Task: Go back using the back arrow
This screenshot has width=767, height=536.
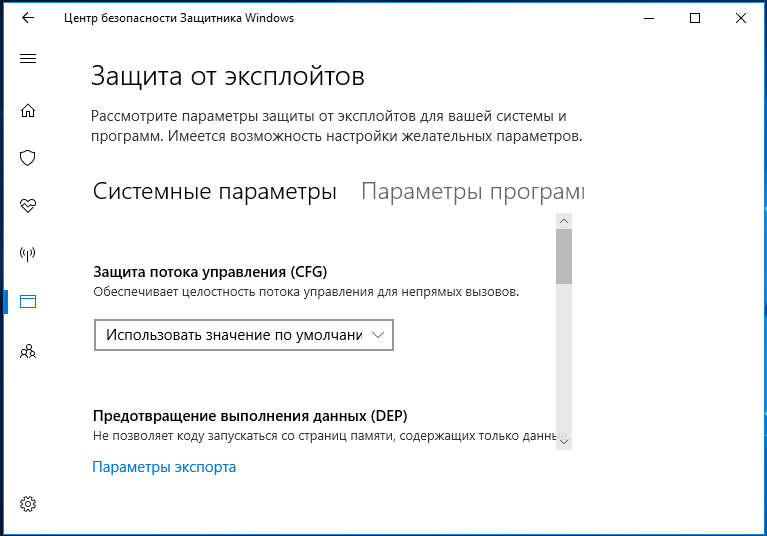Action: pos(28,18)
